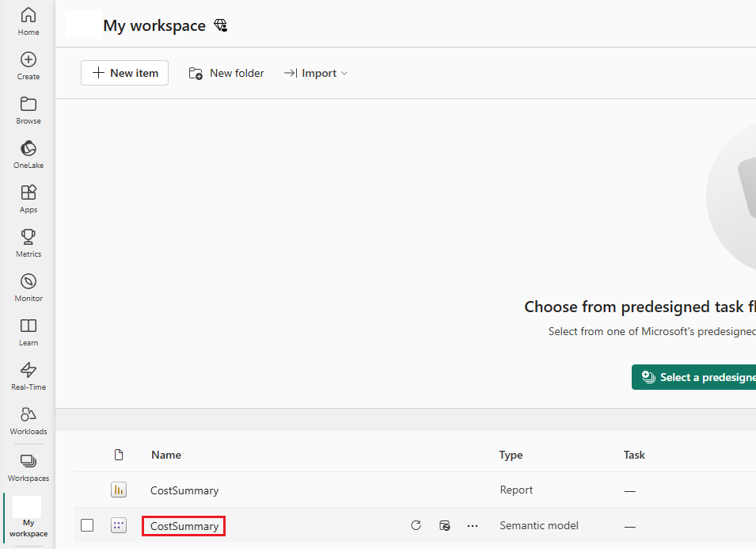Open Browse in the sidebar
Screen dimensions: 756x549
(28, 110)
